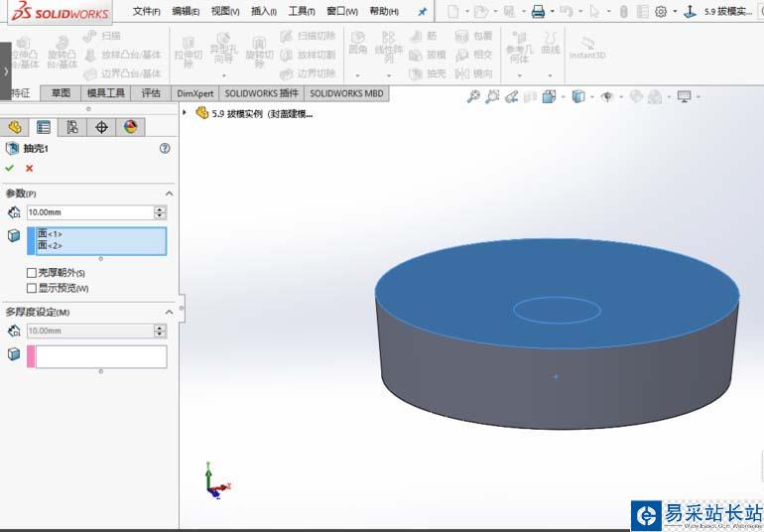Switch to the 特征 tab

[x=21, y=93]
